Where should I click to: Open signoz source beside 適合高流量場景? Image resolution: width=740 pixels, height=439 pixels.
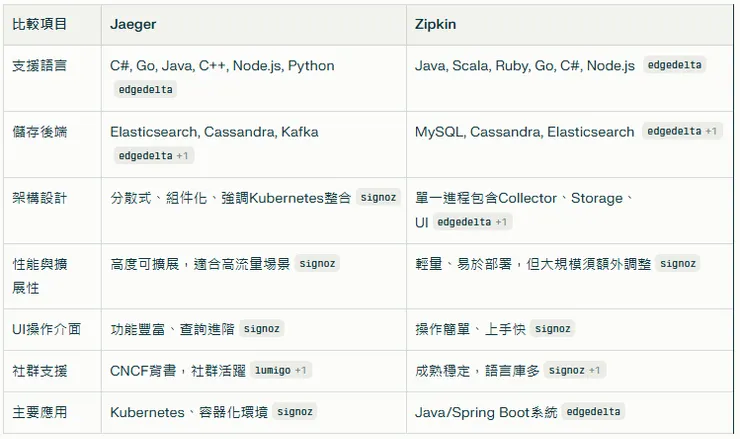[317, 264]
